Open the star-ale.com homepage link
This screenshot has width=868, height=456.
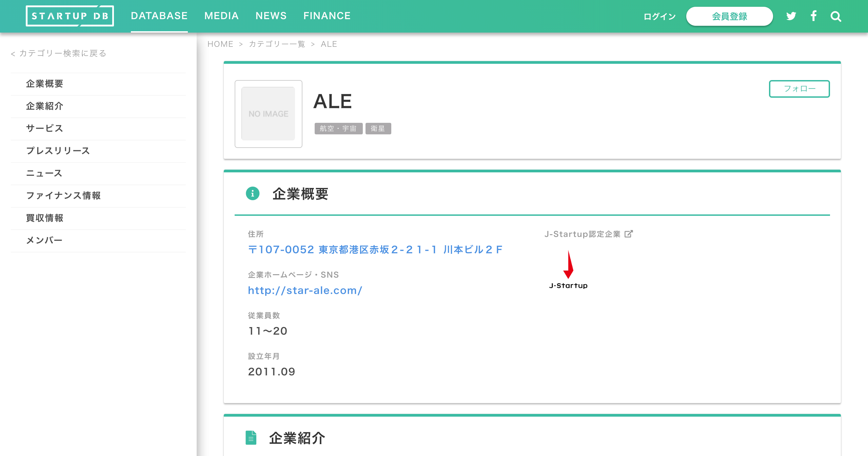pos(305,290)
